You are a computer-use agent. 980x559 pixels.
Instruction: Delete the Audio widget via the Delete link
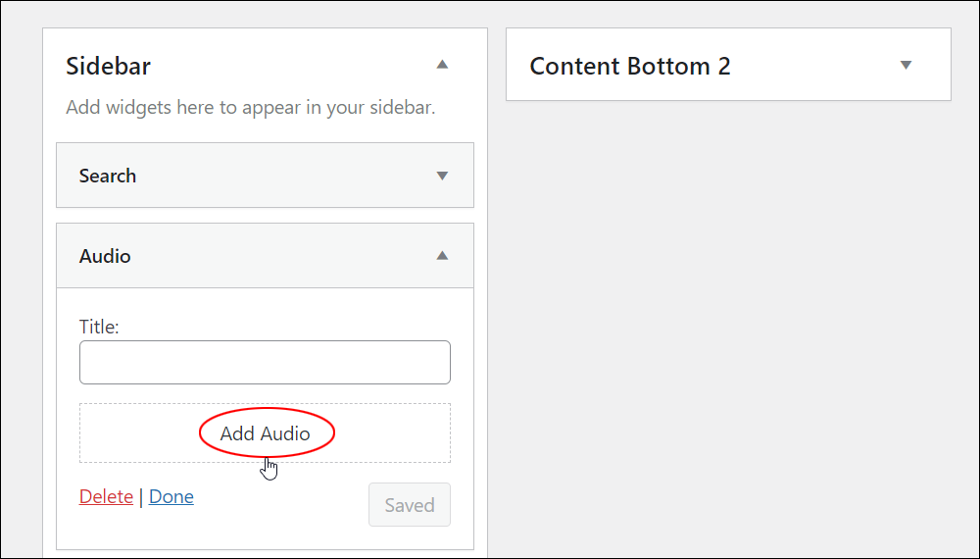[x=106, y=496]
